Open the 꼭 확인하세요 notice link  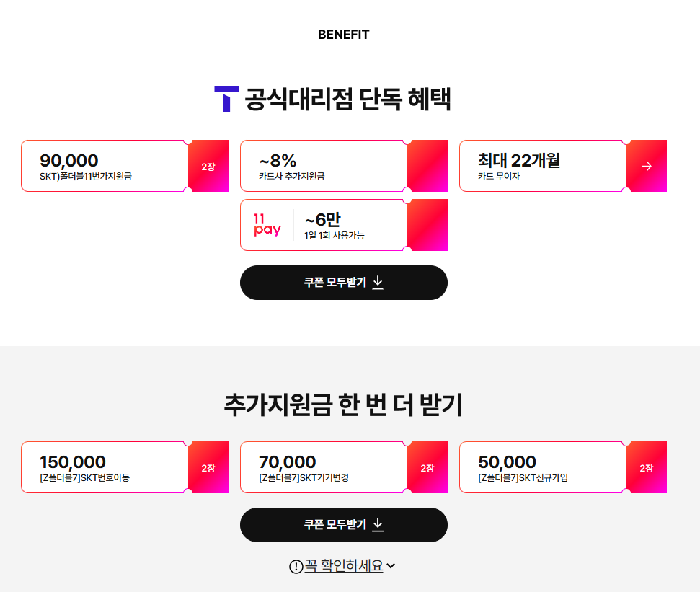pyautogui.click(x=344, y=566)
